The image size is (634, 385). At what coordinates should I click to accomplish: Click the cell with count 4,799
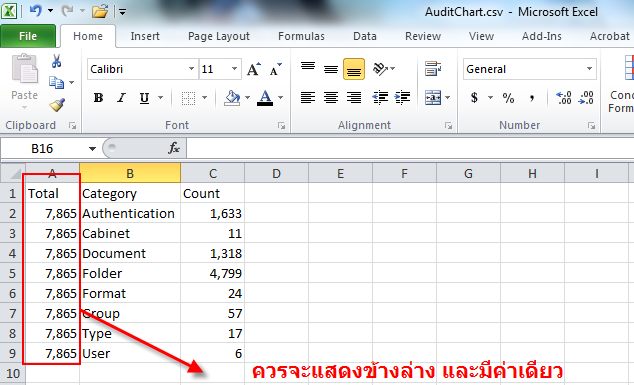tap(212, 273)
